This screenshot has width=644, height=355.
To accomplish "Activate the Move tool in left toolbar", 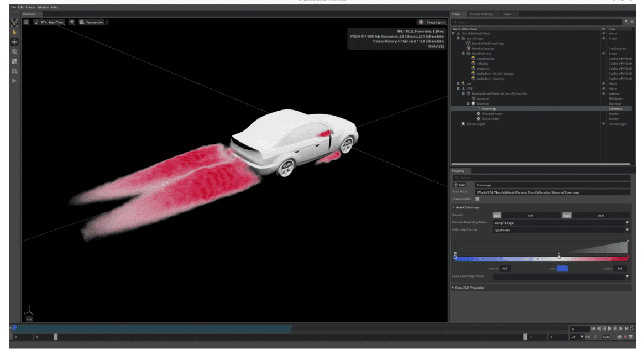I will (x=14, y=42).
